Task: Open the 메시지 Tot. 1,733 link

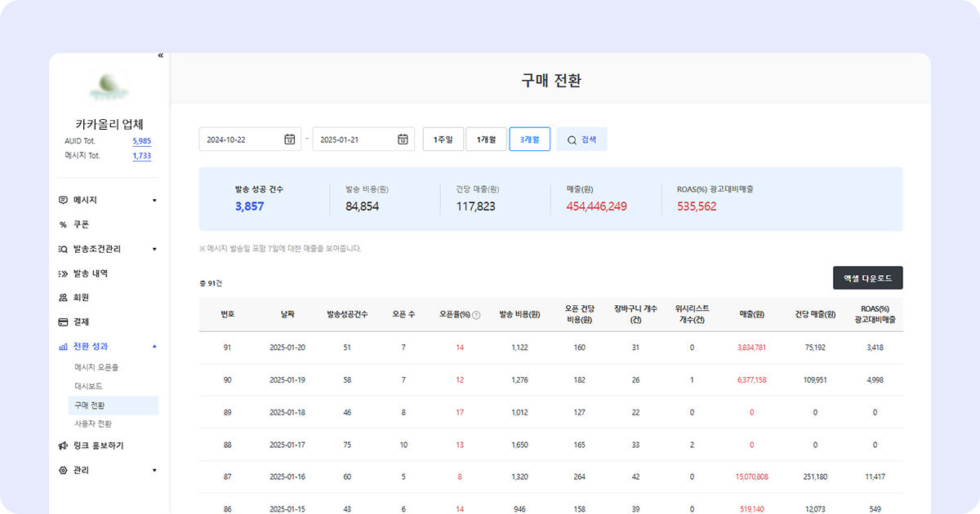Action: (142, 156)
